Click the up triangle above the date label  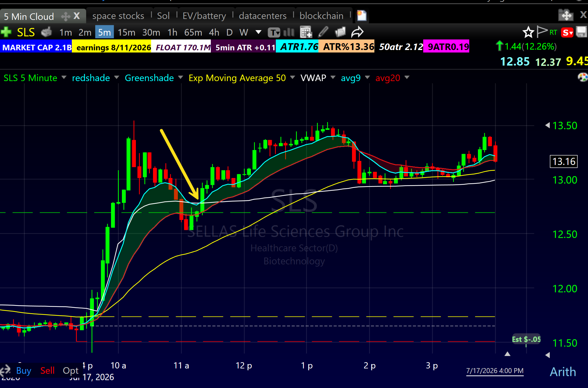[507, 354]
